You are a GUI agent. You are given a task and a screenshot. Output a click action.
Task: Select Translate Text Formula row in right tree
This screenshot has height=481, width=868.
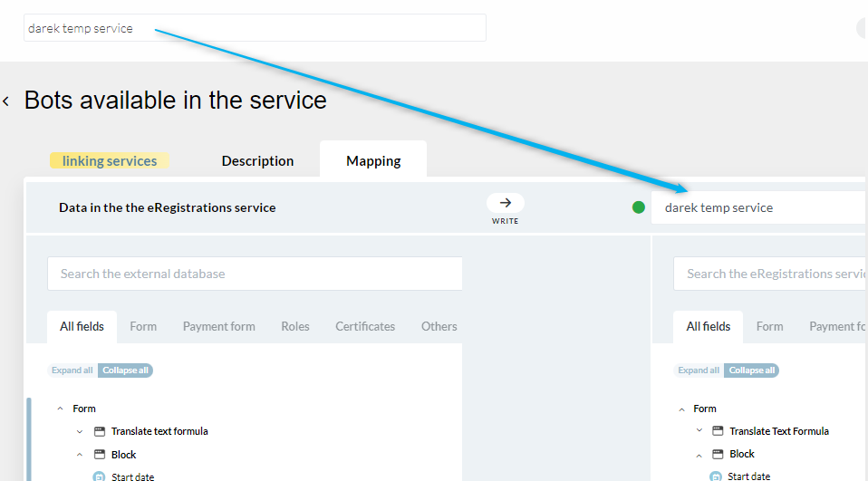[779, 430]
